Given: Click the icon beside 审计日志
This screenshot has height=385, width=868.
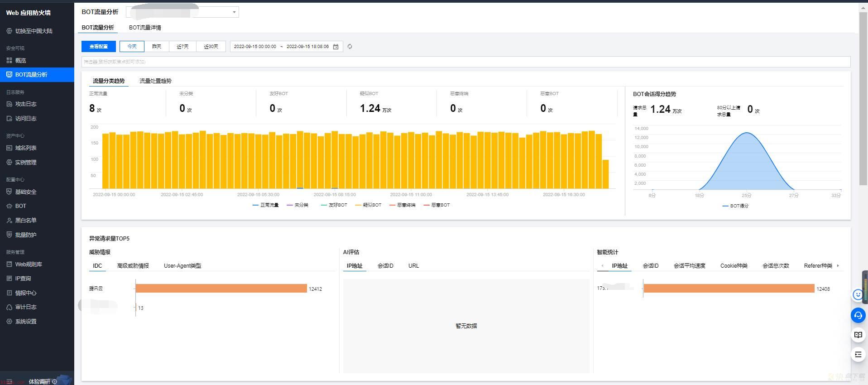Looking at the screenshot, I should coord(9,307).
